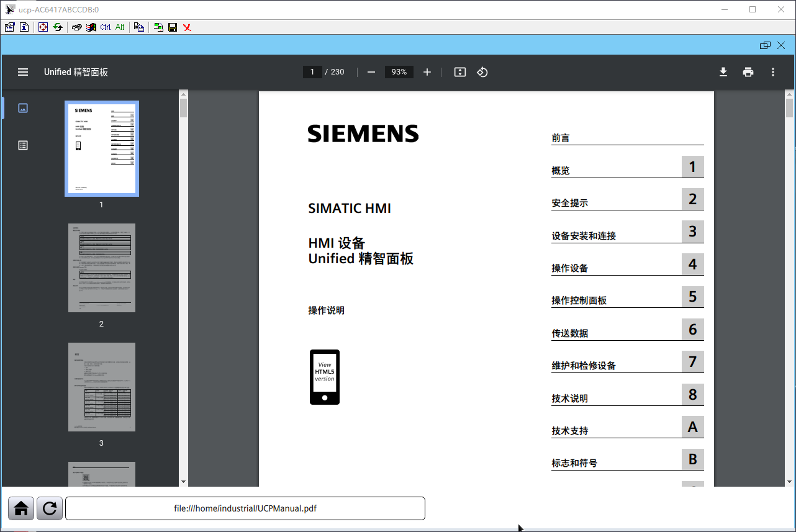The width and height of the screenshot is (796, 532).
Task: Request a screen refresh in the VNC toolbar
Action: [58, 27]
